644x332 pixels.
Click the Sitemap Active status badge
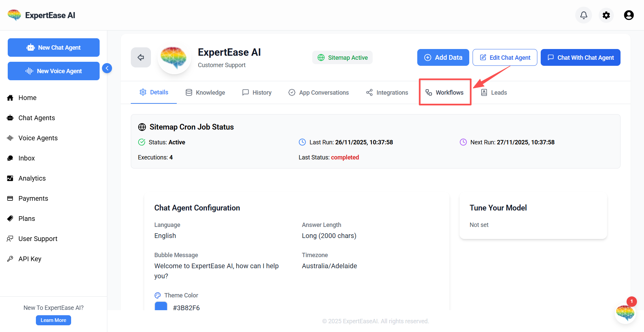pos(342,57)
